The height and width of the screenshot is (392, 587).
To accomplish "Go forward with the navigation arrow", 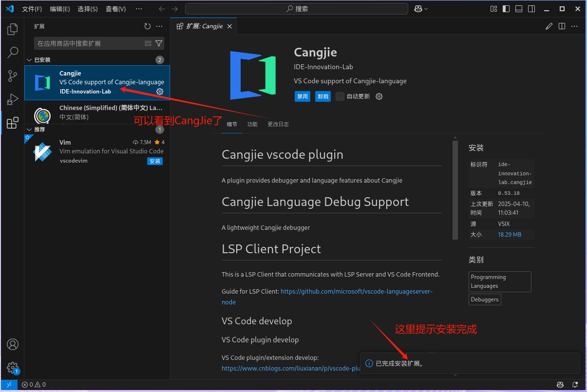I will [x=175, y=9].
